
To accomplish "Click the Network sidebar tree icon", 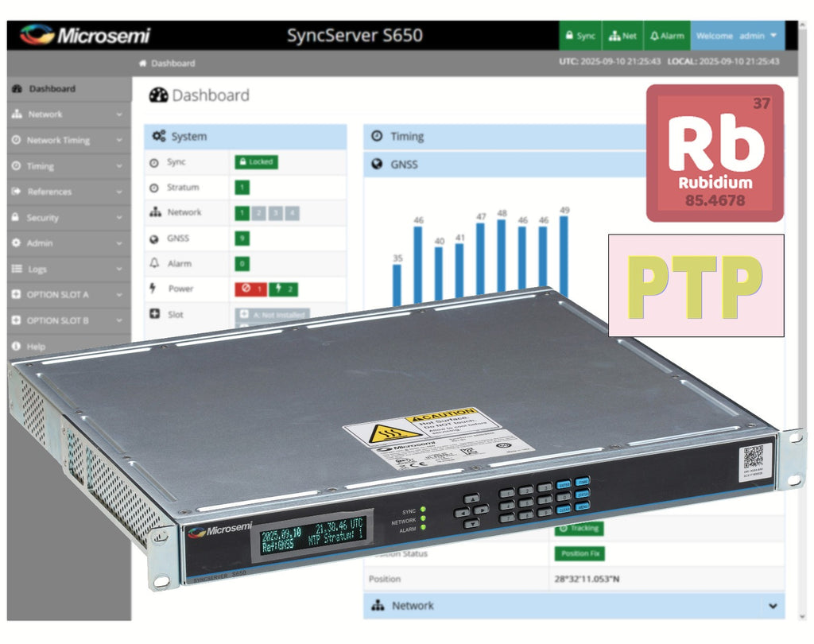I will (17, 114).
